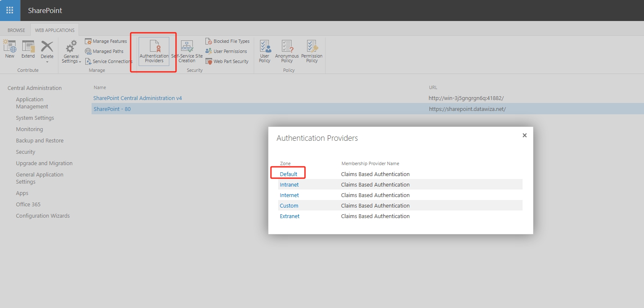Click Manage Features in the ribbon
Screen dimensions: 644x308
coord(106,41)
